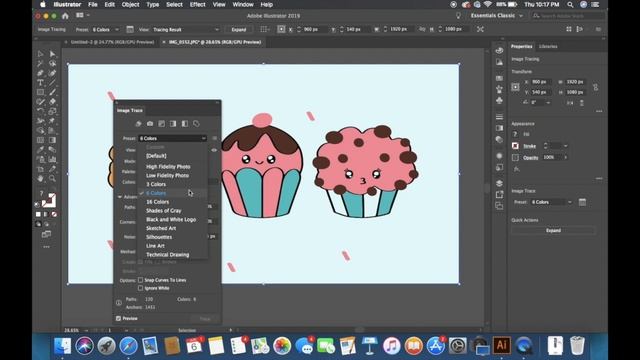Select the Rectangle tool
Image resolution: width=640 pixels, height=360 pixels.
40,92
